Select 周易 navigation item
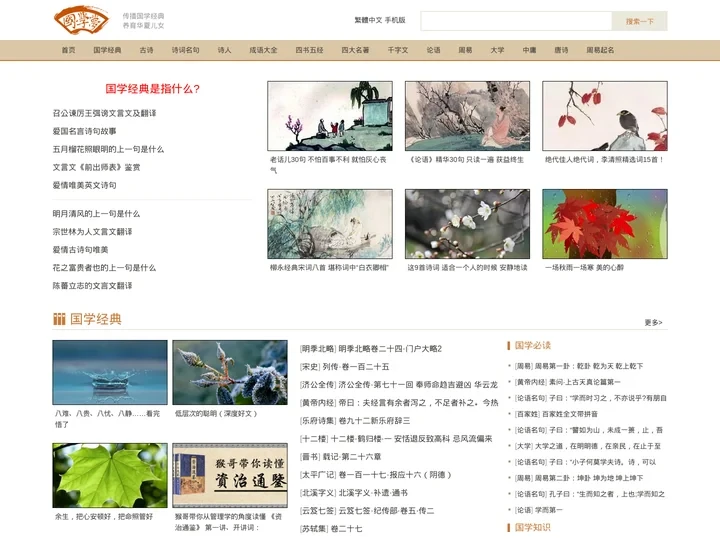720x540 pixels. click(x=465, y=50)
